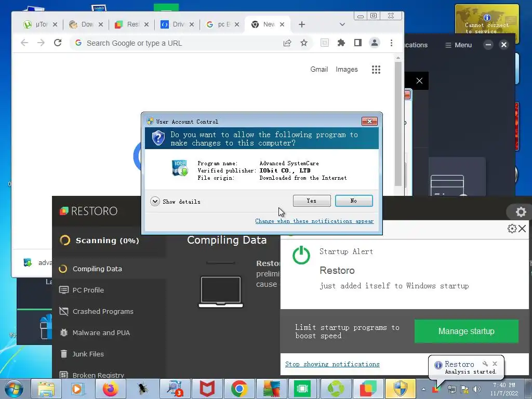Open Chrome three-dot menu

(391, 43)
